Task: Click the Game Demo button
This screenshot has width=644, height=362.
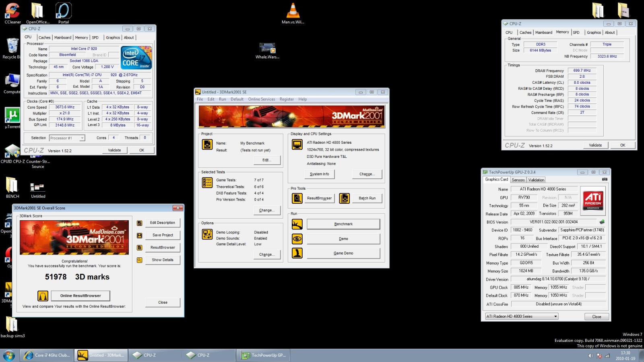Action: click(x=343, y=253)
